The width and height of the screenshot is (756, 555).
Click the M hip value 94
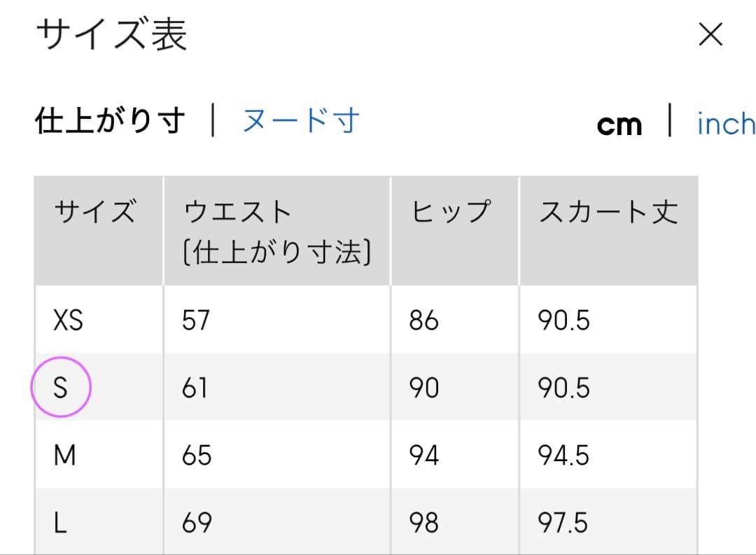(424, 456)
